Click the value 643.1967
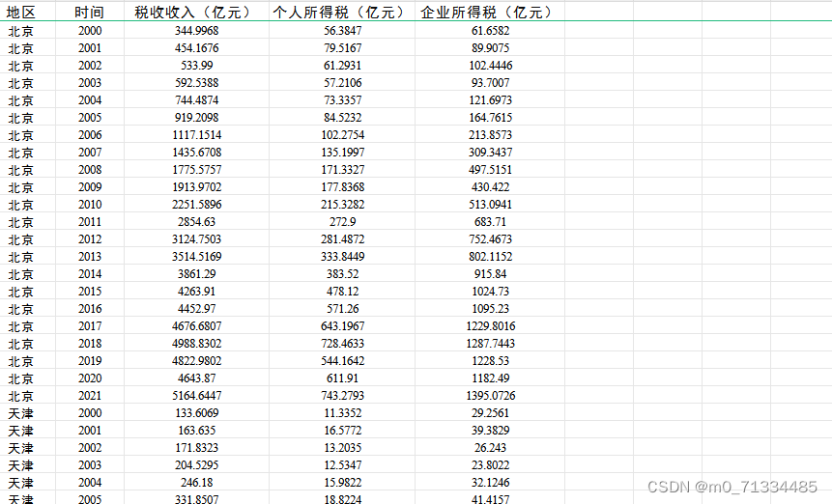 tap(343, 326)
